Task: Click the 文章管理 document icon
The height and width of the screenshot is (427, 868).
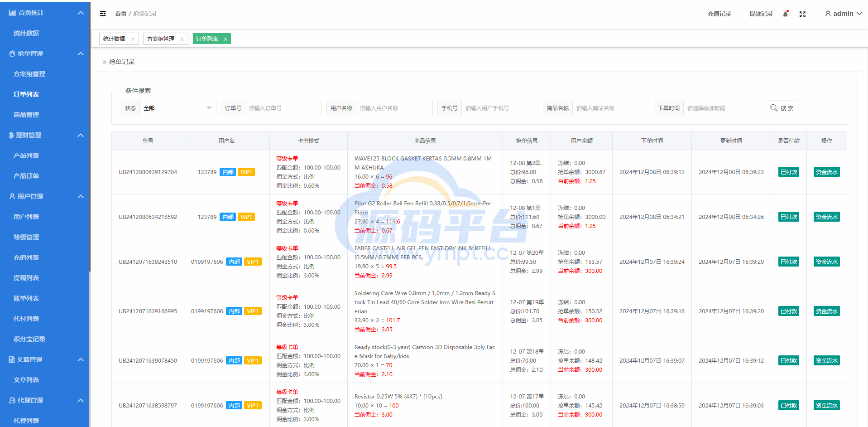Action: (12, 359)
